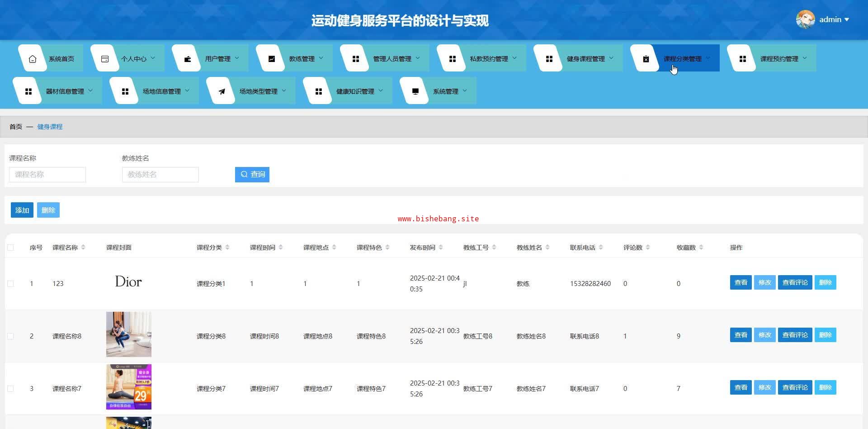868x429 pixels.
Task: Focus the 教练姓名 search input field
Action: [160, 175]
